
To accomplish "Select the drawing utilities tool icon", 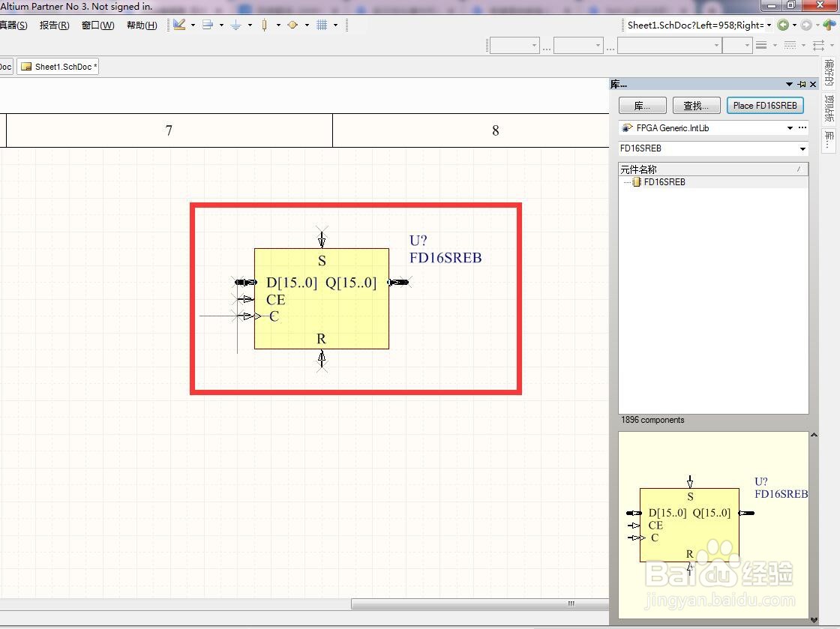I will (x=179, y=25).
